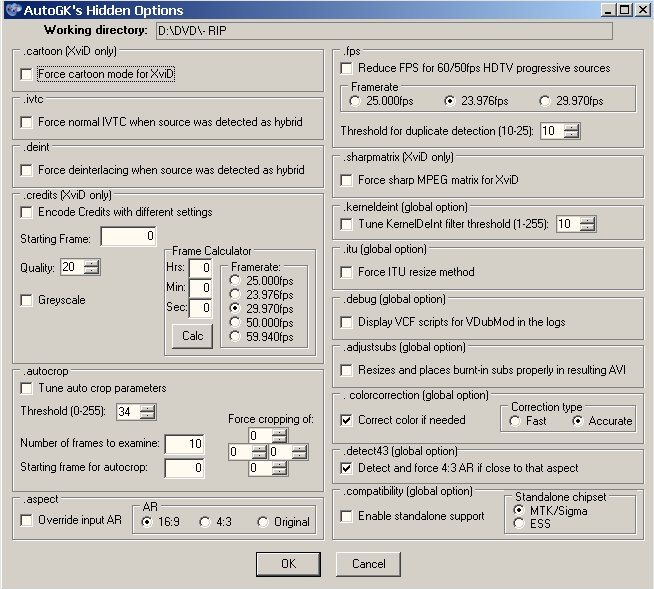Click Number of frames to examine field
The width and height of the screenshot is (654, 589).
pyautogui.click(x=185, y=444)
